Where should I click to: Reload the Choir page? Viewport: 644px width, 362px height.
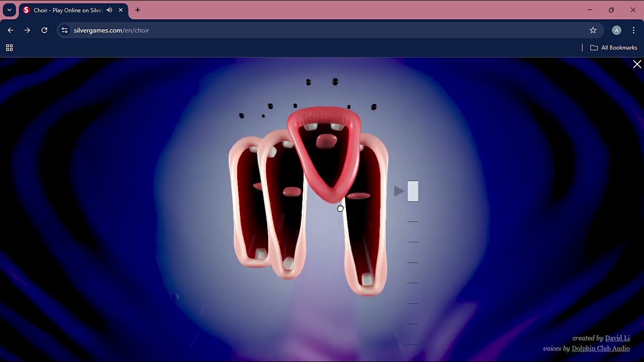[x=44, y=30]
